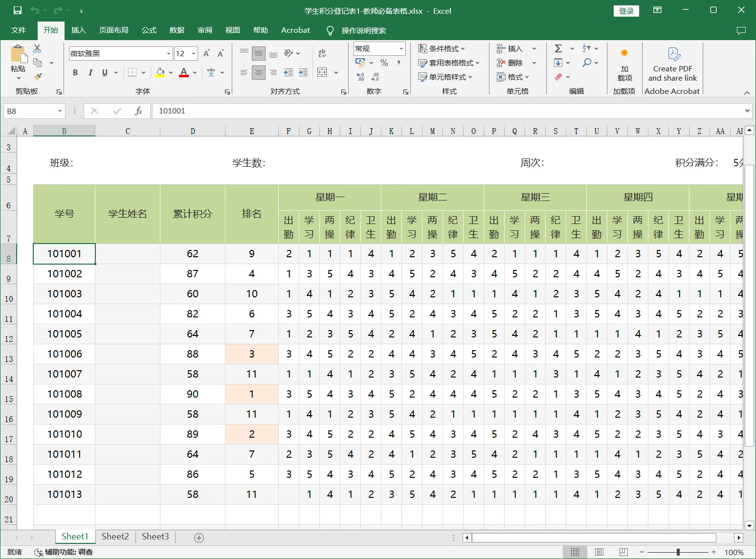The height and width of the screenshot is (559, 756).
Task: Click the Insert Function fx icon
Action: pos(138,111)
